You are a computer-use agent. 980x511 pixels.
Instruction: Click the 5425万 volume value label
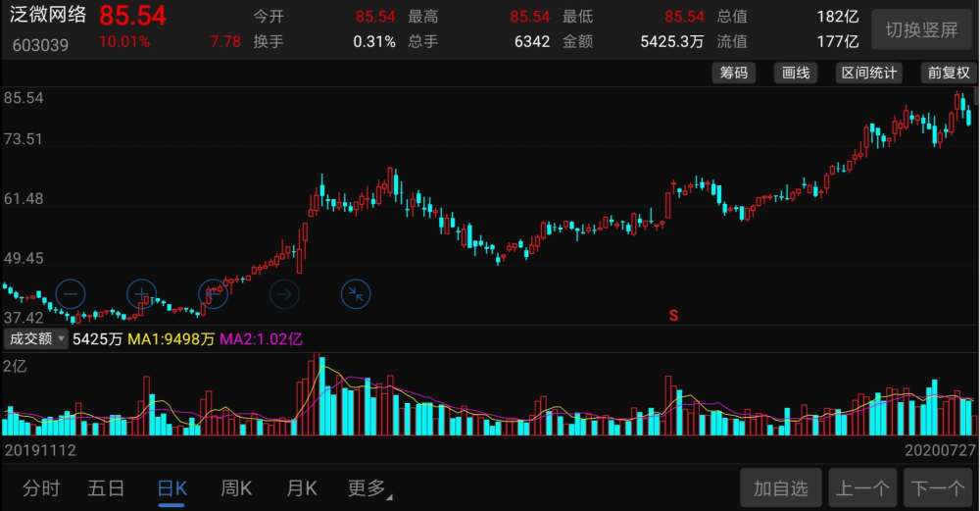point(97,339)
